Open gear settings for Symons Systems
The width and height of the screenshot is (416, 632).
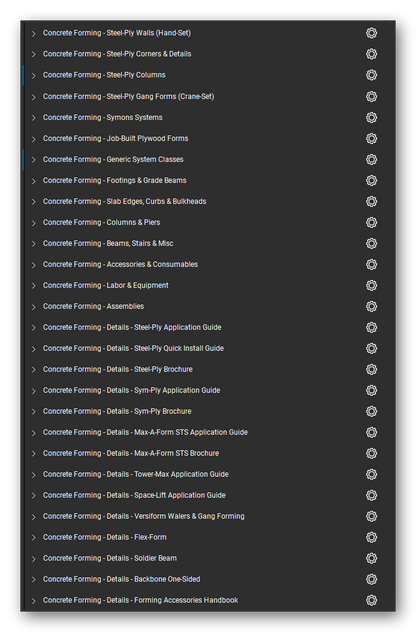point(371,117)
